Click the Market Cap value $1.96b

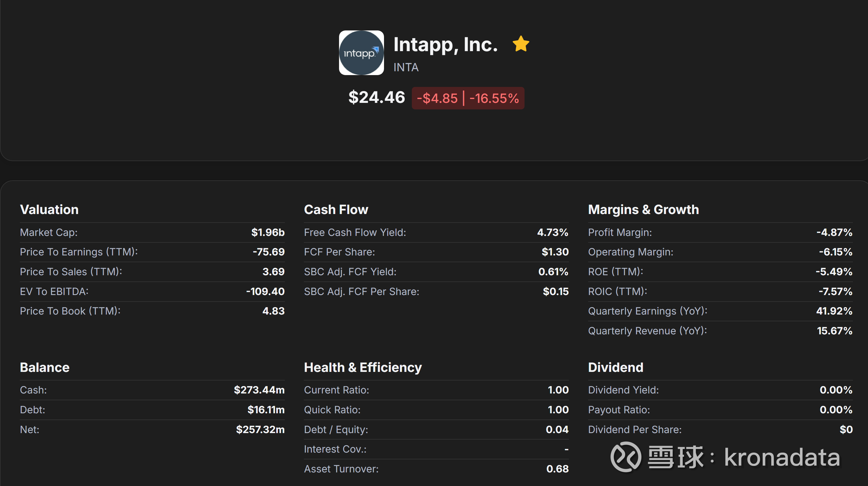click(x=268, y=232)
